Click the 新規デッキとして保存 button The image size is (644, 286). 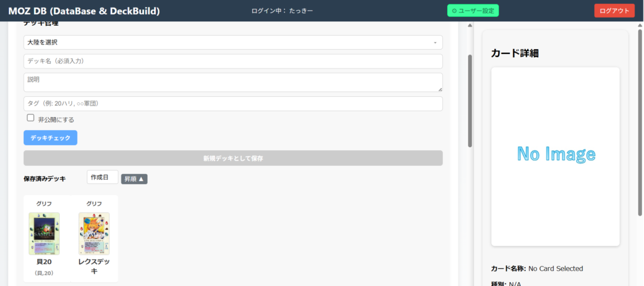233,158
